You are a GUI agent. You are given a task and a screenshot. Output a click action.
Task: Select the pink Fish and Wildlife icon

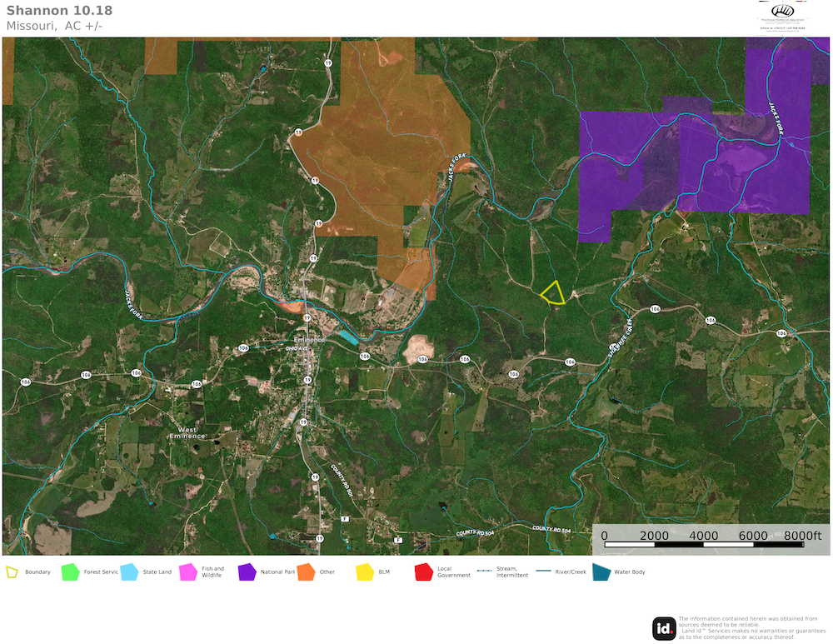click(188, 572)
